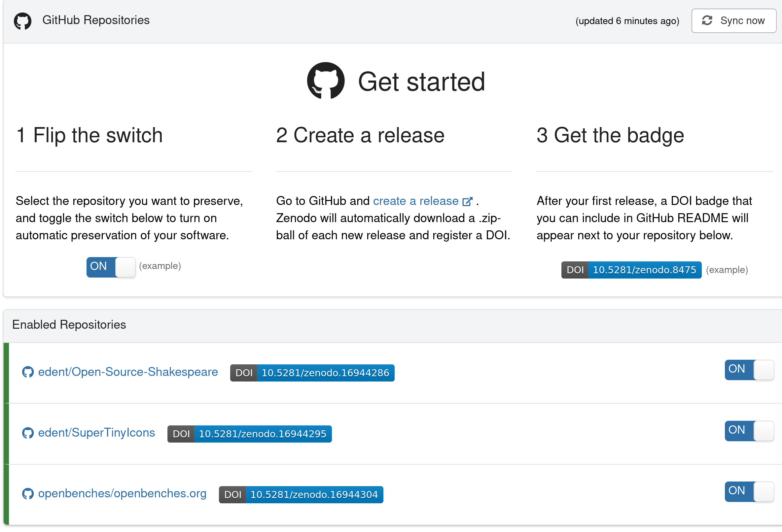Click the updated 6 minutes ago text

click(627, 21)
